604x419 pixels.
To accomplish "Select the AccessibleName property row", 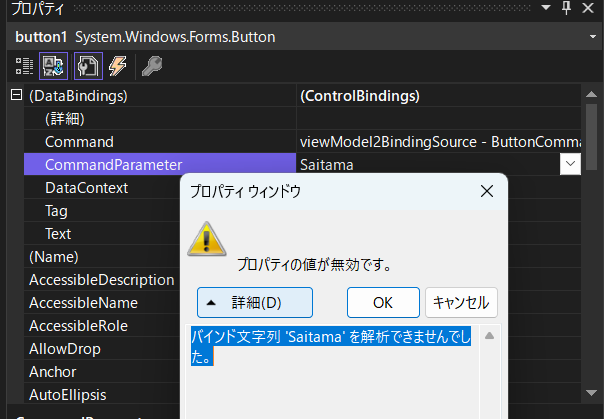I will (x=102, y=303).
